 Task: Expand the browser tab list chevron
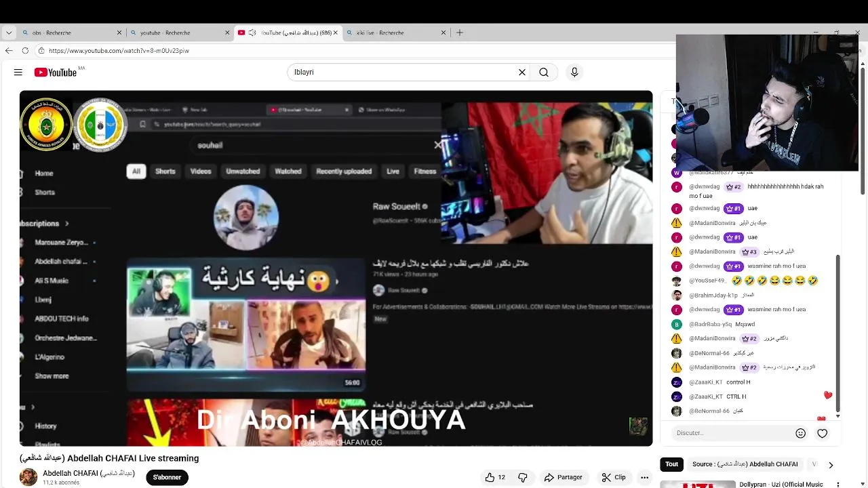point(9,33)
